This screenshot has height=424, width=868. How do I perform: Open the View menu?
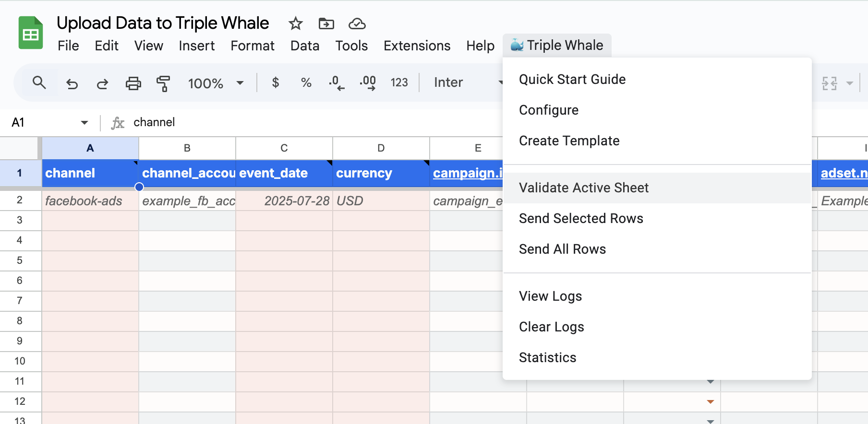point(149,46)
